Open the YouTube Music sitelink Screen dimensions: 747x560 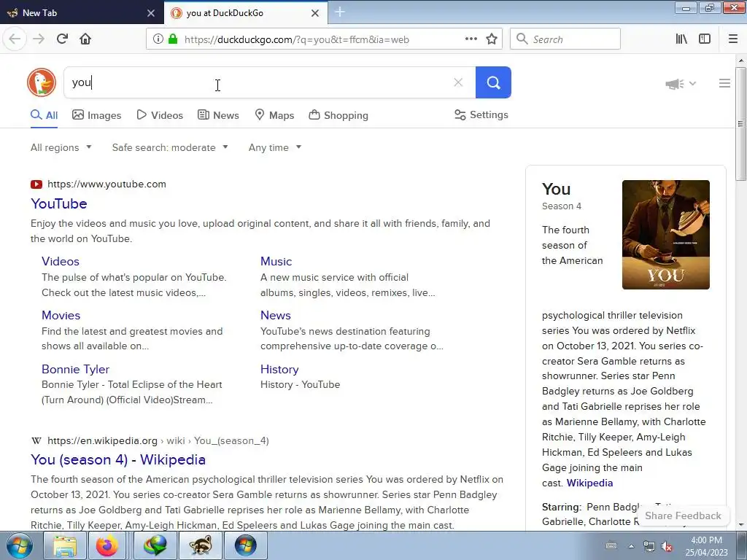276,262
